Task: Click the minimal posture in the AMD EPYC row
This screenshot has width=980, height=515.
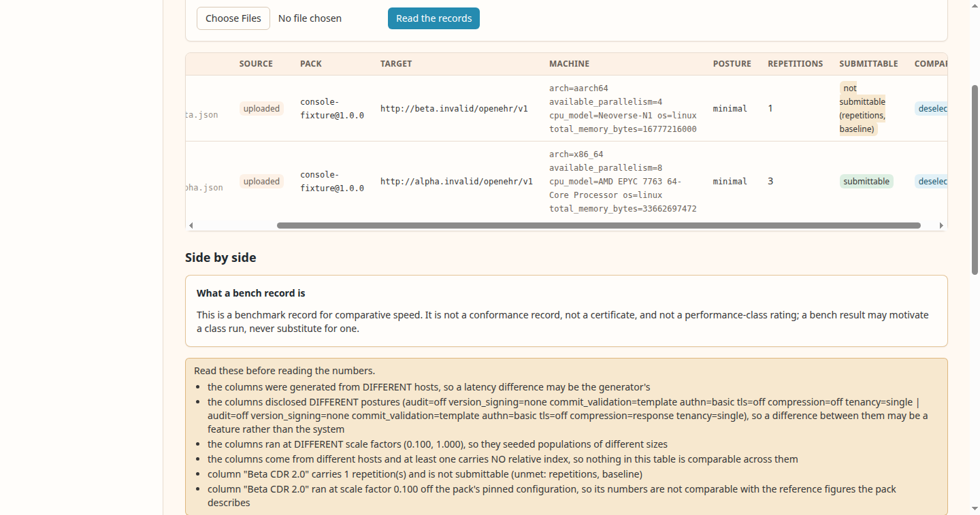Action: 730,182
